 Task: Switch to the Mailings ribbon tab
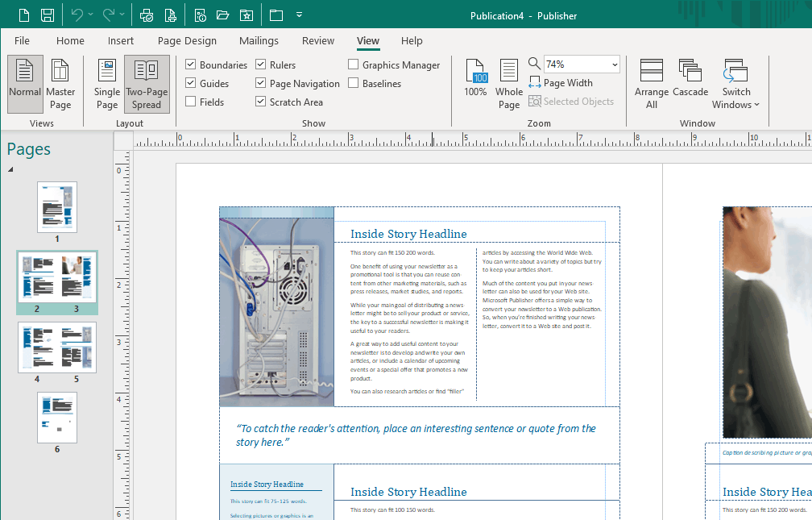259,40
